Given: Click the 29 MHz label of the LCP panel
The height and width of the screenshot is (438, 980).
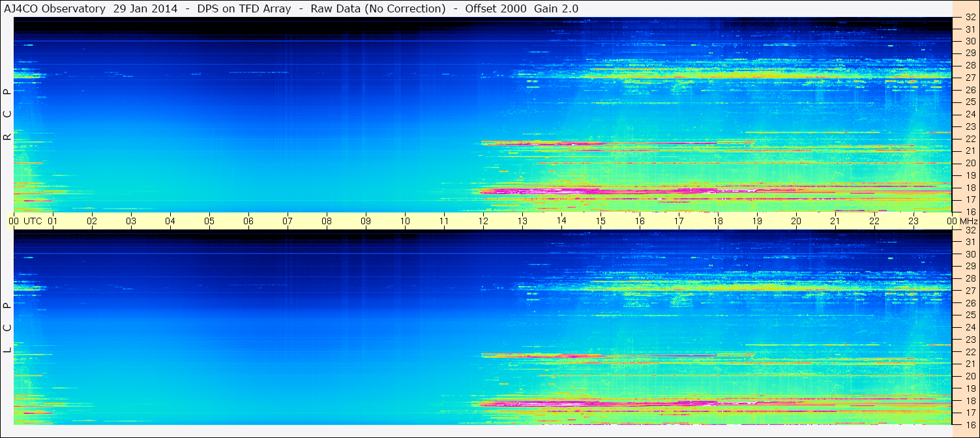Looking at the screenshot, I should click(970, 266).
